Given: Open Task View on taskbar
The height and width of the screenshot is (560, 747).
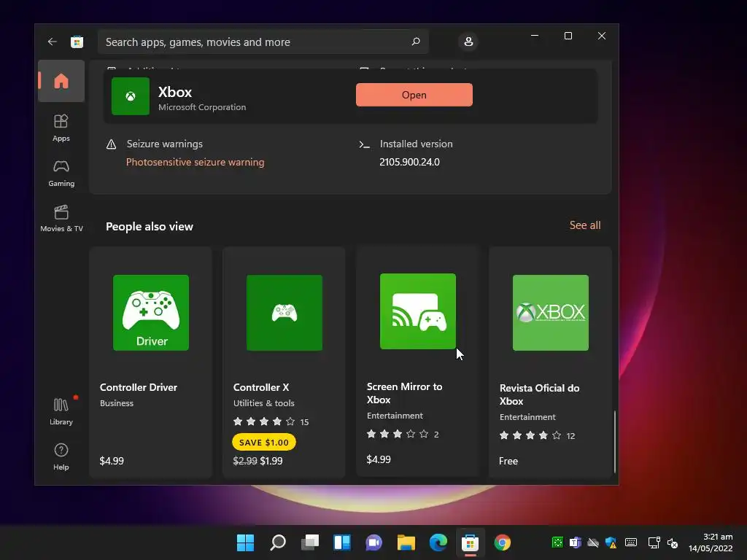Looking at the screenshot, I should 309,542.
